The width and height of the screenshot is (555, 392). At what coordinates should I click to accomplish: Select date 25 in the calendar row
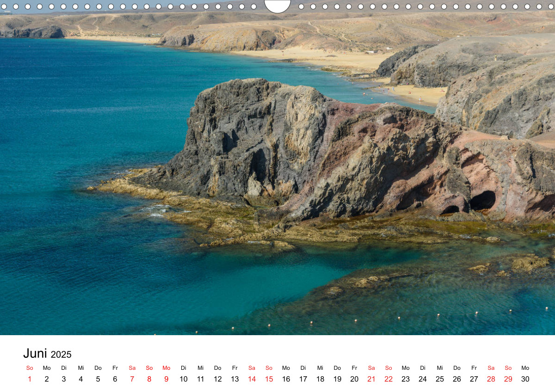(440, 379)
